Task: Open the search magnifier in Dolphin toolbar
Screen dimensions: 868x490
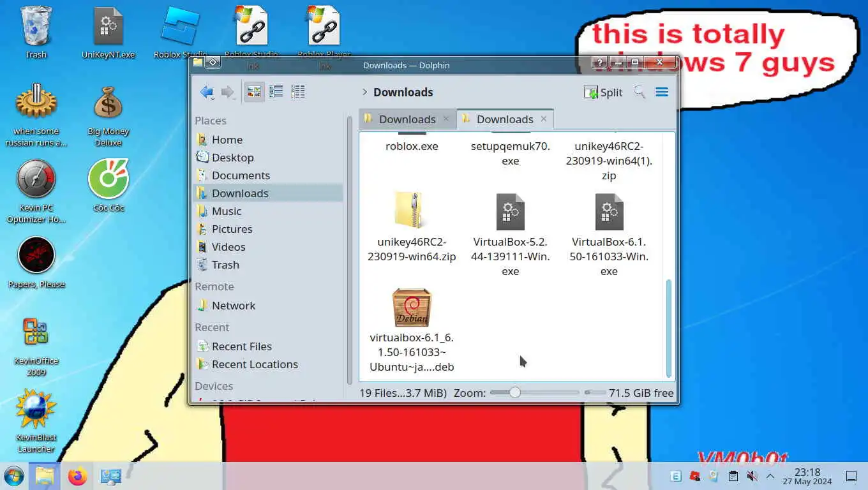Action: point(640,93)
